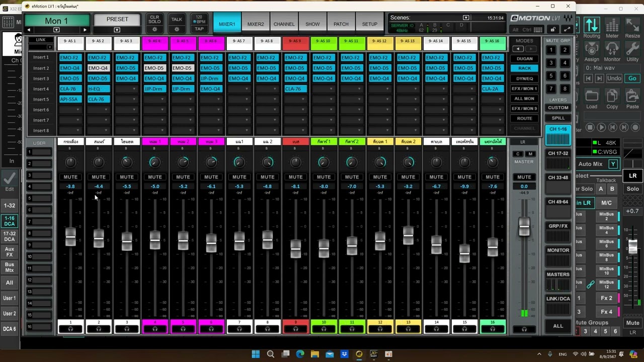This screenshot has width=644, height=362.
Task: Click Paste icon in X32 Edit window
Action: (x=632, y=99)
